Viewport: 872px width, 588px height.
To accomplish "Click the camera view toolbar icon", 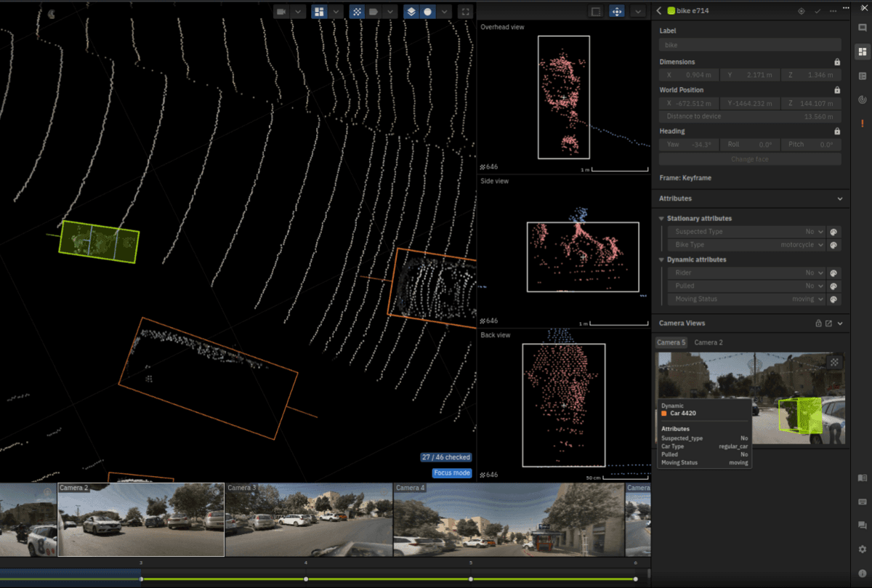I will click(281, 12).
